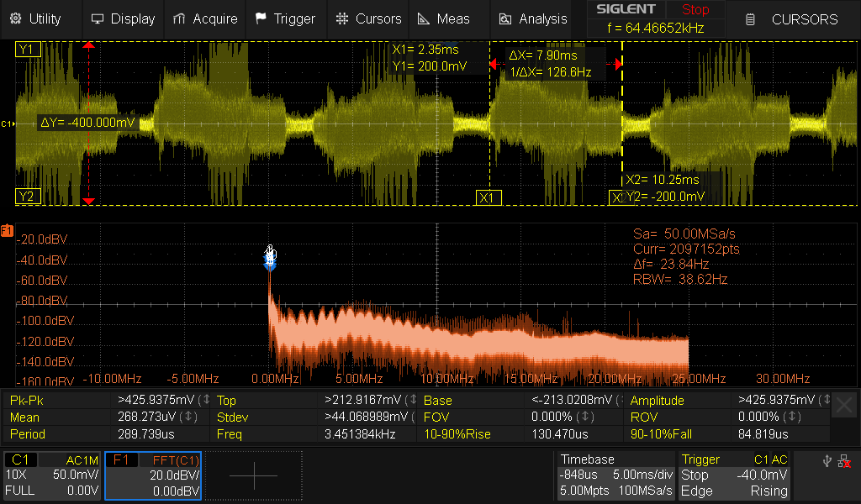The image size is (861, 504).
Task: Select the Pk-Pk measurement label
Action: (26, 401)
